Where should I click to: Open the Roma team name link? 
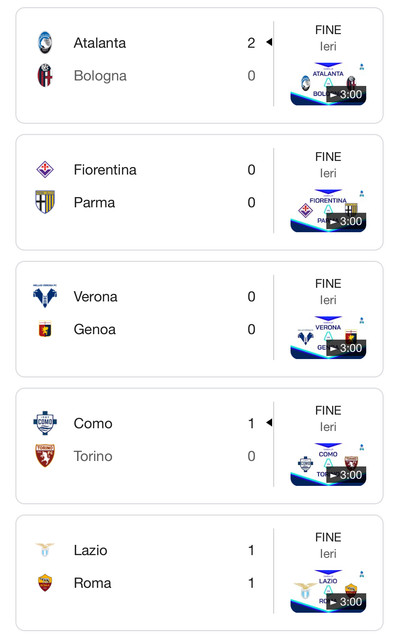(x=93, y=583)
